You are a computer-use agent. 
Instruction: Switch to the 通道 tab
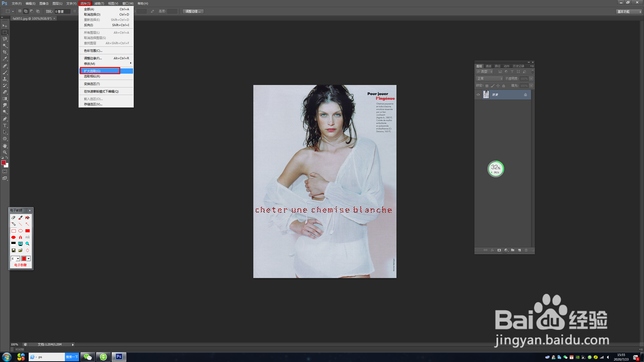click(488, 66)
